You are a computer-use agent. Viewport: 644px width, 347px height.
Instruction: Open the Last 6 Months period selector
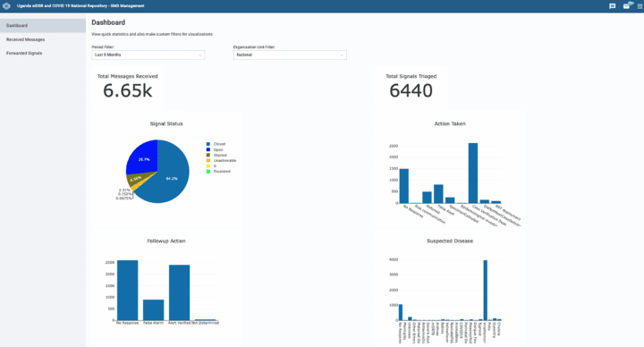148,55
